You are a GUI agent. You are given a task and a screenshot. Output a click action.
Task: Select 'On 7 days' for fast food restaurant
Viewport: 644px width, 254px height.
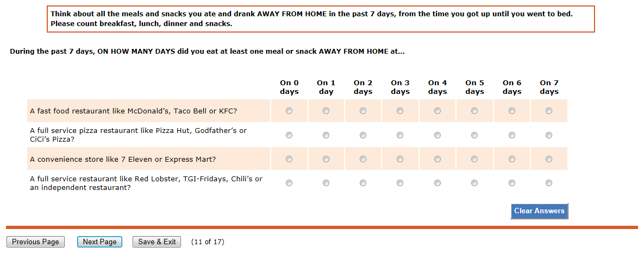point(549,111)
